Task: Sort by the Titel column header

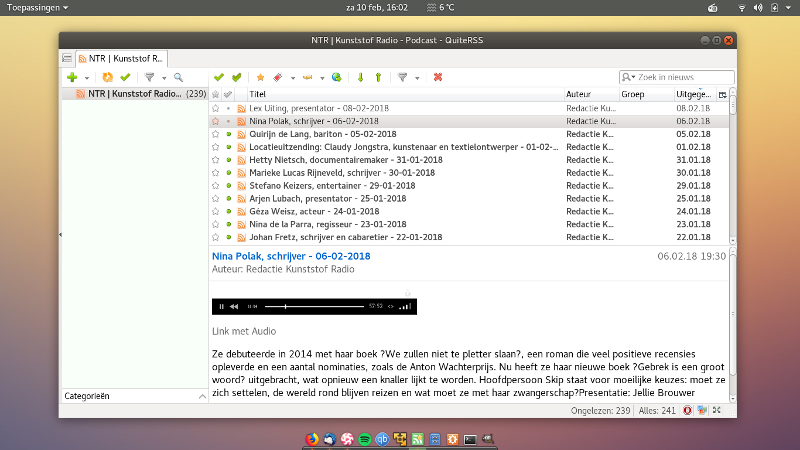Action: [406, 94]
